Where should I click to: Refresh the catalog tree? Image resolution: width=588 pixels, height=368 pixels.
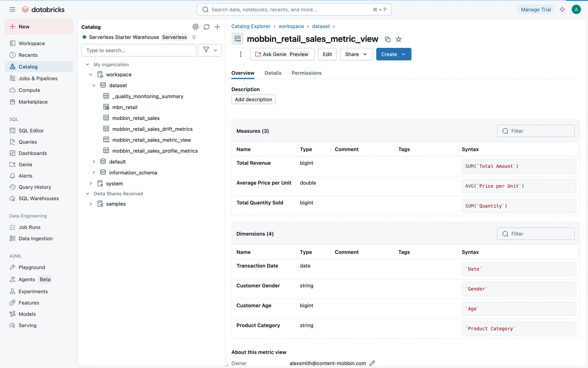206,27
